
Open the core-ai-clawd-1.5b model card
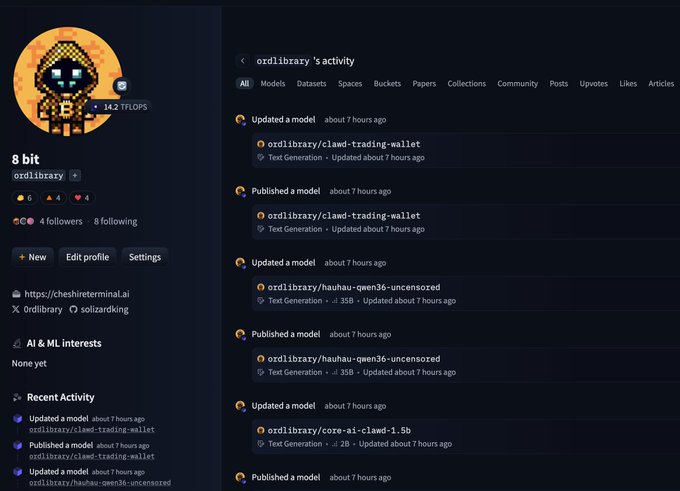tap(466, 436)
